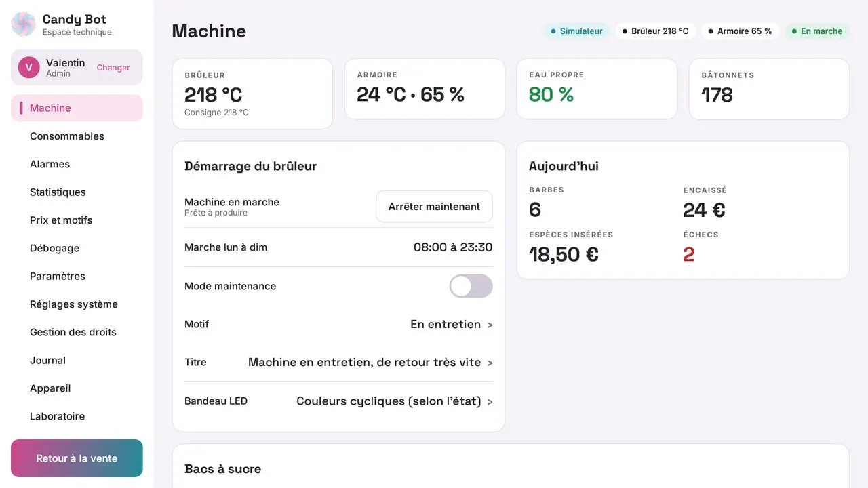Image resolution: width=868 pixels, height=488 pixels.
Task: Click the Barbes count 6
Action: tap(535, 210)
